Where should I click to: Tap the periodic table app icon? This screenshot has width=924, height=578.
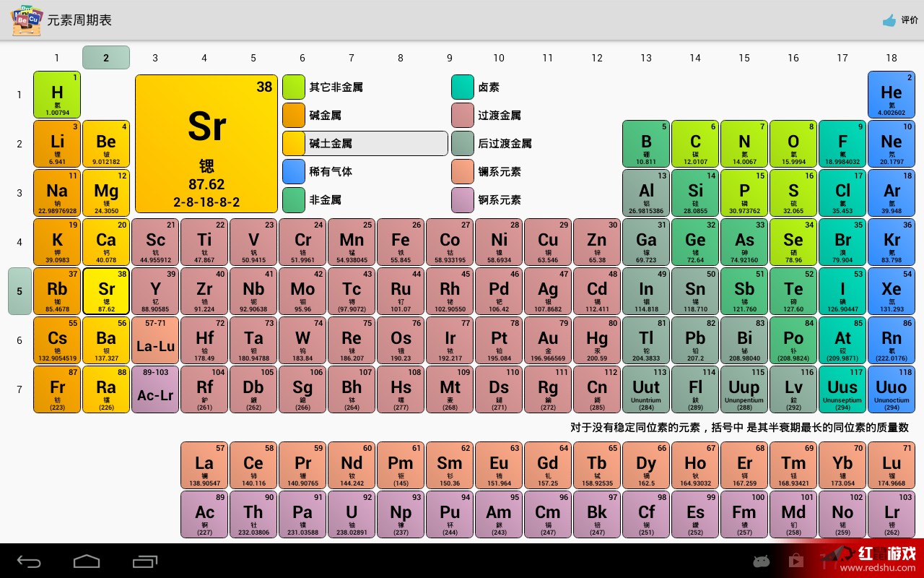pos(27,20)
